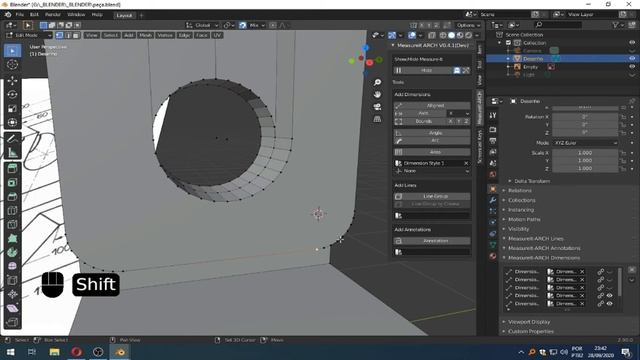640x360 pixels.
Task: Select the Annotate tool
Action: [12, 138]
